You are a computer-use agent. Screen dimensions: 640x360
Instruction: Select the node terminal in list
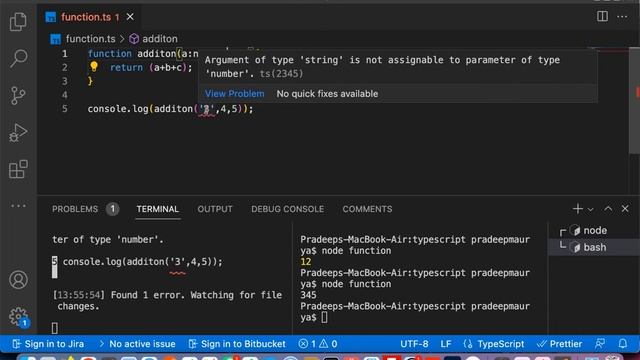tap(594, 231)
